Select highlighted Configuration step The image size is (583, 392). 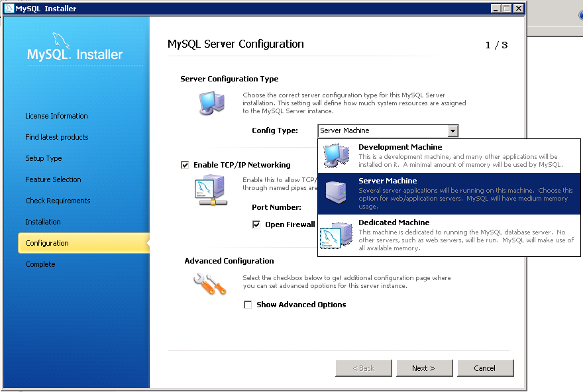click(x=83, y=243)
